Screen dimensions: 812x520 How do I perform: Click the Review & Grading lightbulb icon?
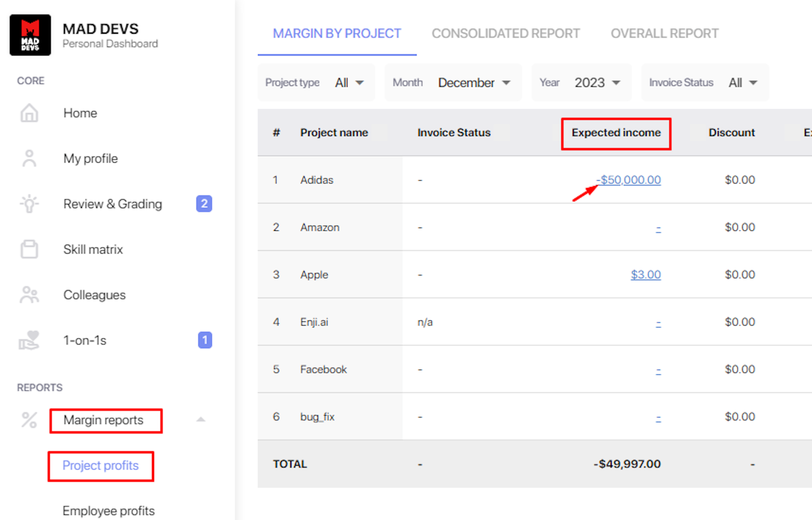[x=29, y=204]
